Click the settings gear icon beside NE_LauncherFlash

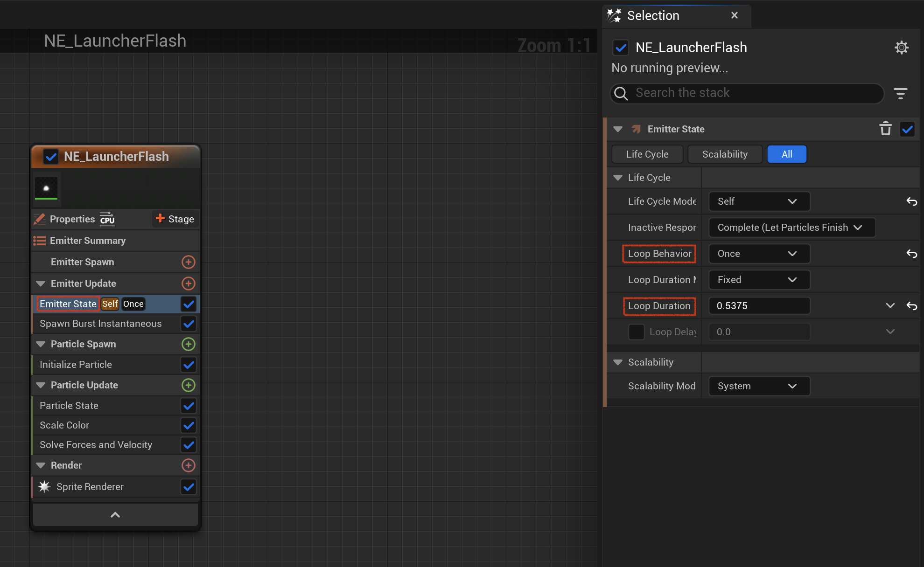point(901,47)
